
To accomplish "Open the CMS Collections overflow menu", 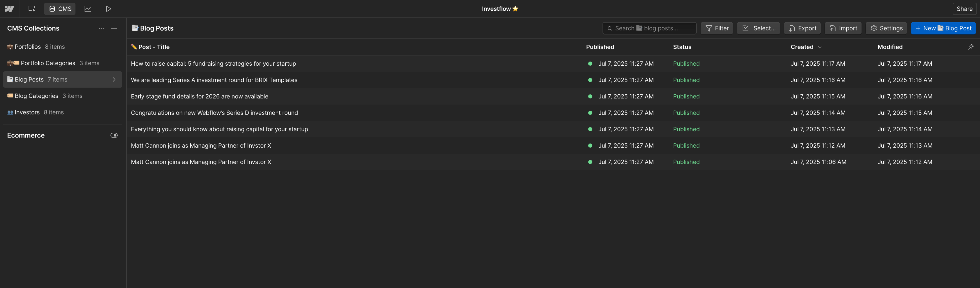I will 102,28.
